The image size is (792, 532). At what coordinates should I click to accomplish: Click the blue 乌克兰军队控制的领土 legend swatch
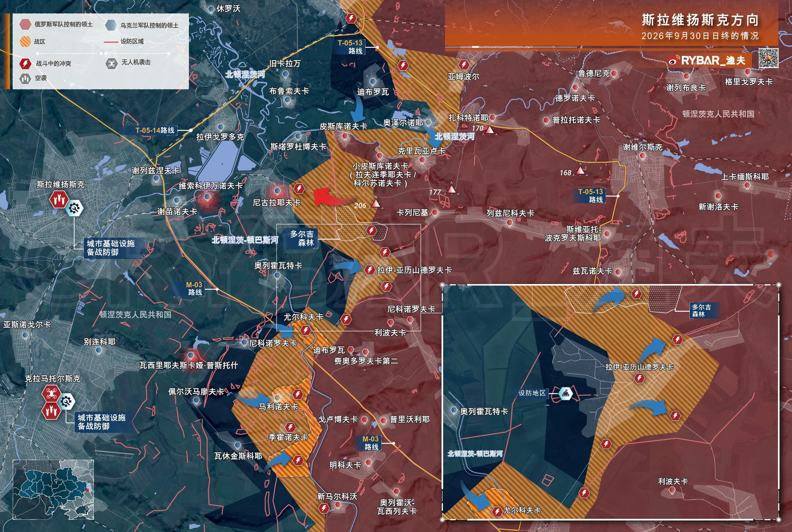(111, 25)
